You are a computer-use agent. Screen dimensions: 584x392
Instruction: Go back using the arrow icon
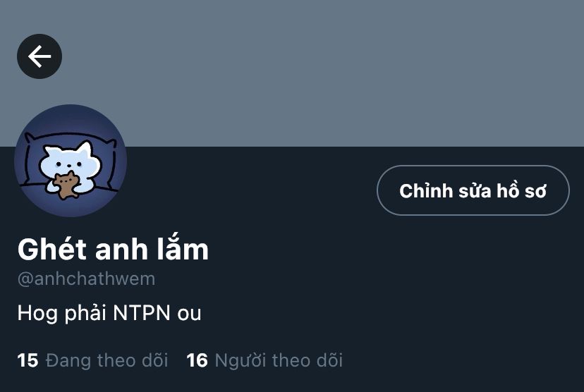[39, 56]
